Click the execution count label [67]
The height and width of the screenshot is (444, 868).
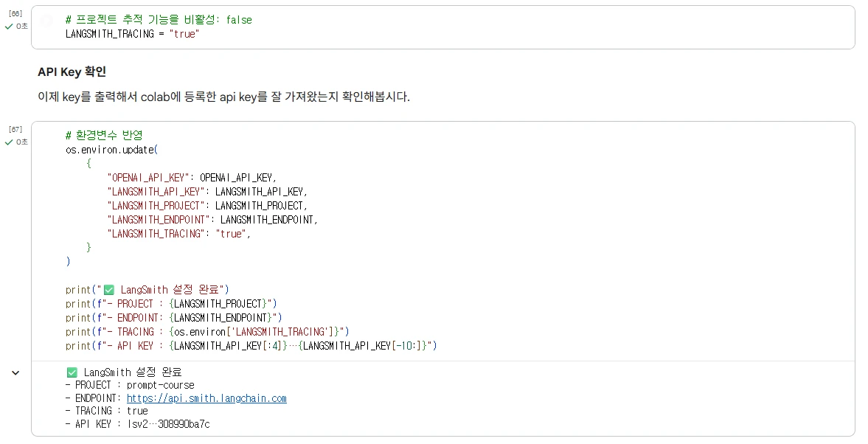coord(15,130)
